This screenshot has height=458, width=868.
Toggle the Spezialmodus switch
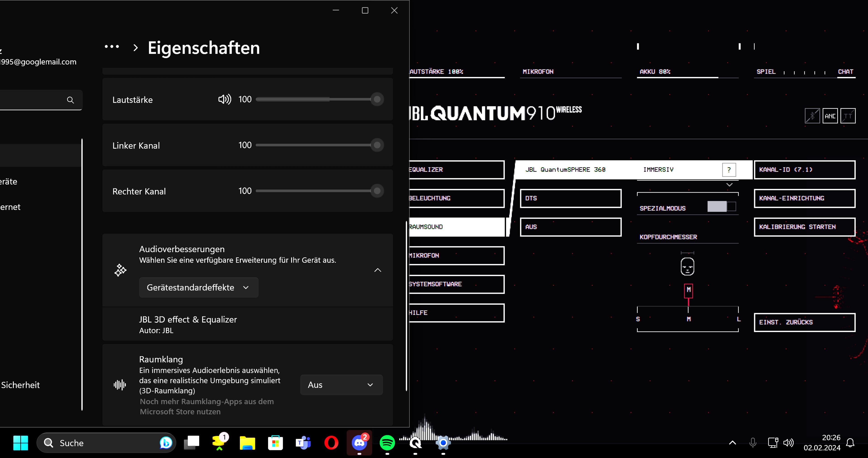pos(722,206)
